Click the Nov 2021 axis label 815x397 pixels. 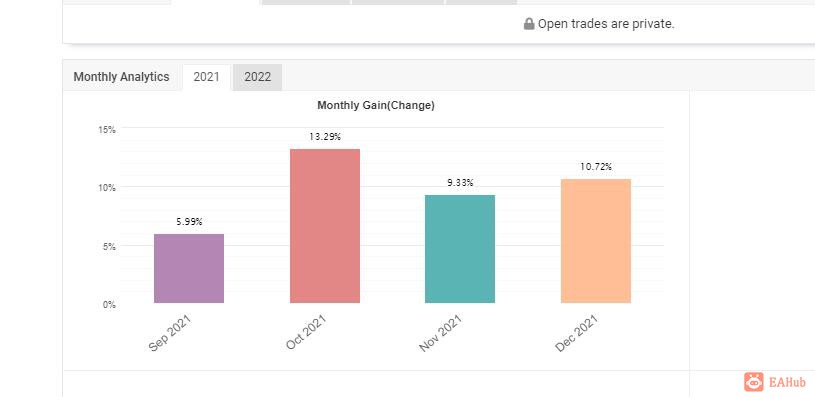[441, 333]
